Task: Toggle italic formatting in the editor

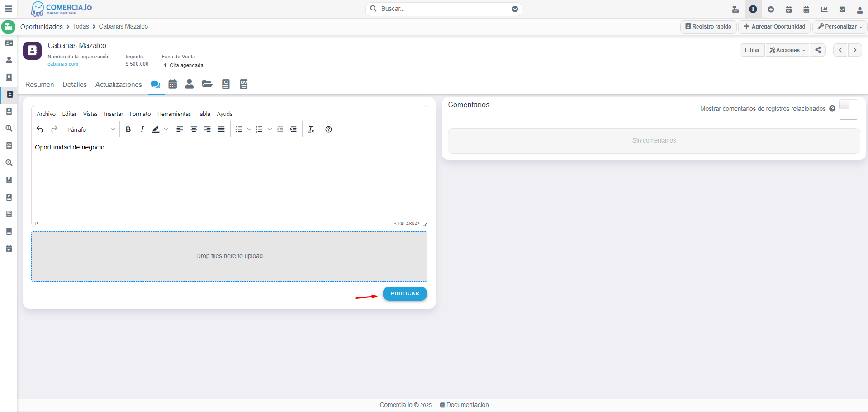Action: click(142, 129)
